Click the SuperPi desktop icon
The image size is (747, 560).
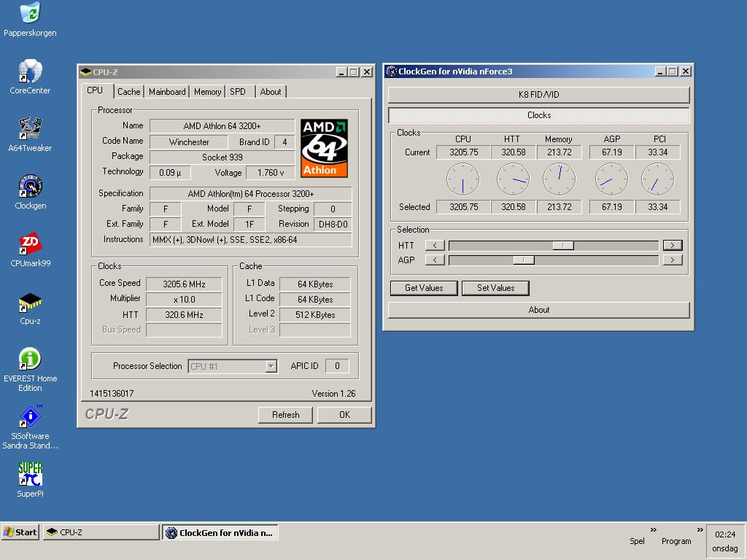point(31,474)
